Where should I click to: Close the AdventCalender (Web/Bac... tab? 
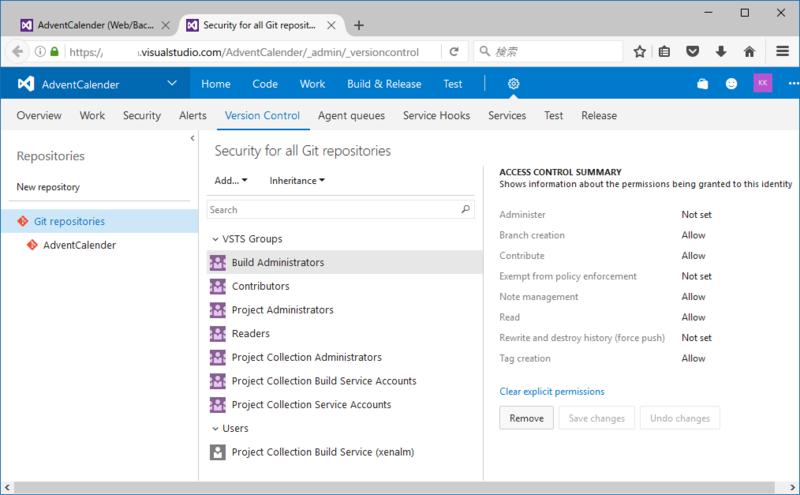tap(165, 25)
